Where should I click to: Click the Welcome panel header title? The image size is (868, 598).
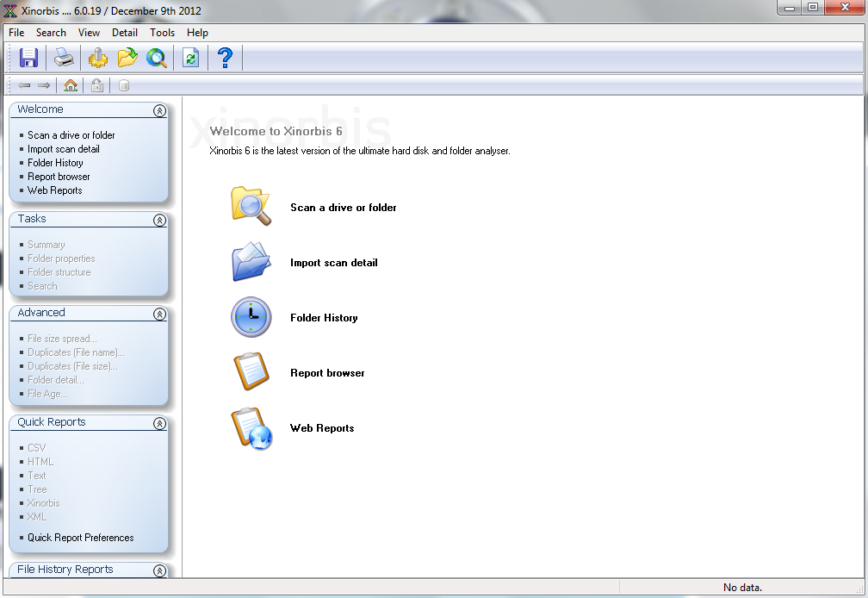[40, 109]
